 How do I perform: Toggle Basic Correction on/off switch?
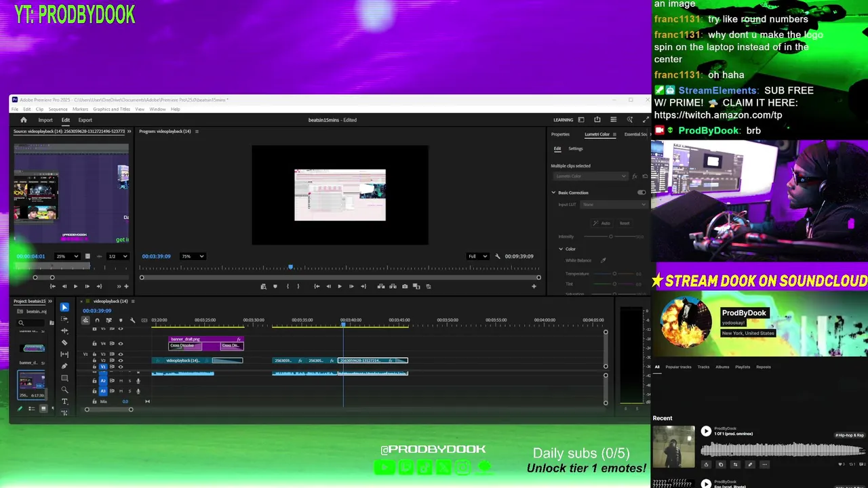pos(642,192)
